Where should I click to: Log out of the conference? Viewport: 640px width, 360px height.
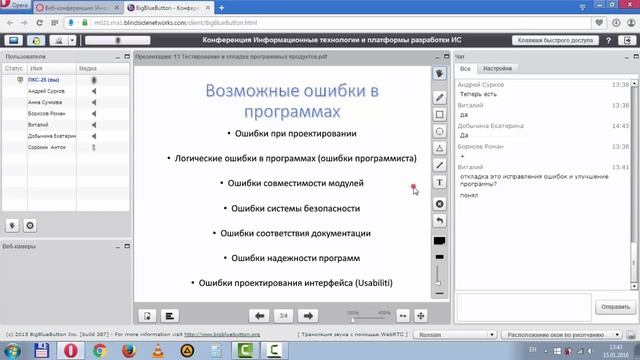pos(627,40)
